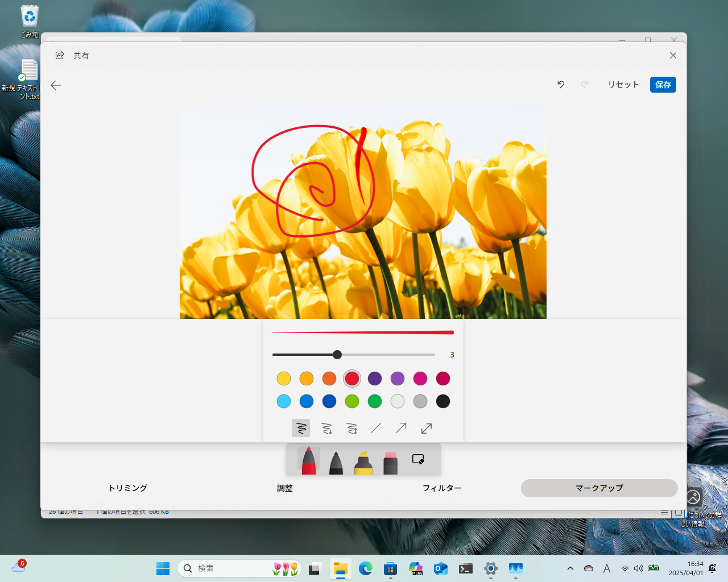The height and width of the screenshot is (582, 728).
Task: Pick the light blue color swatch
Action: (x=284, y=401)
